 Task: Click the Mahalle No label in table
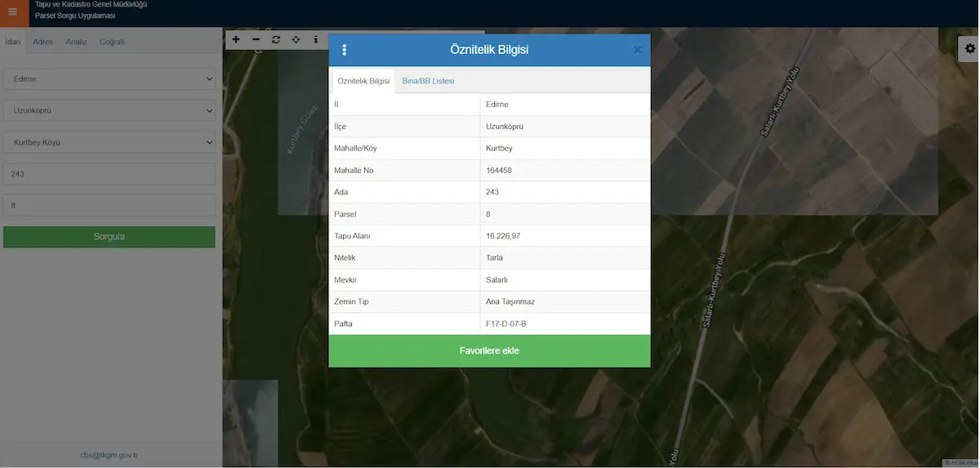point(354,170)
